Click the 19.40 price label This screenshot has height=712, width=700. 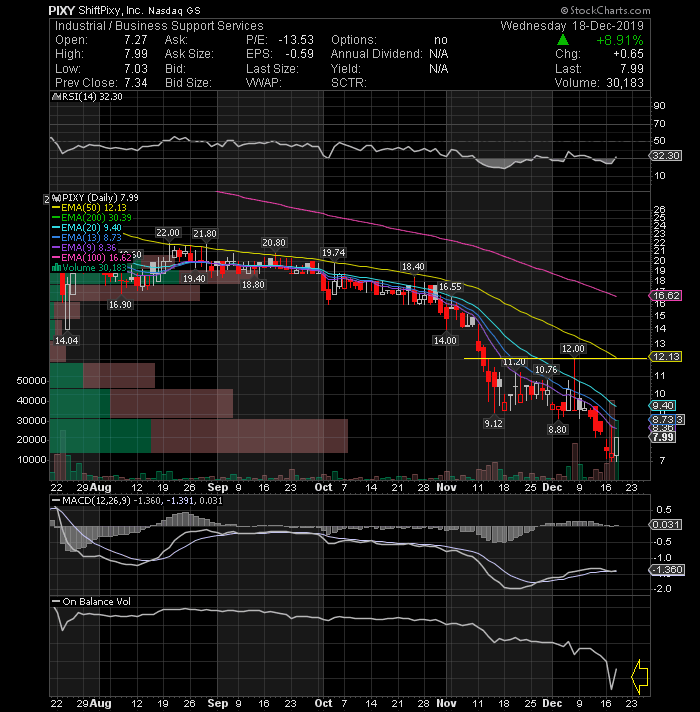click(194, 279)
